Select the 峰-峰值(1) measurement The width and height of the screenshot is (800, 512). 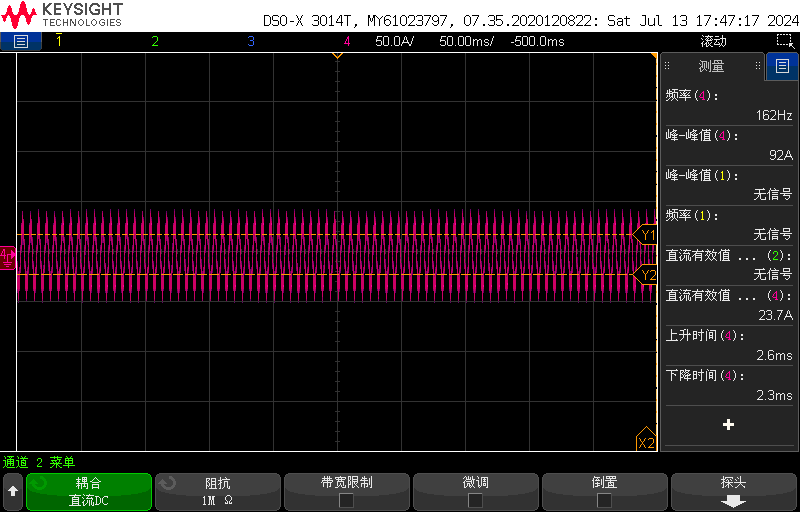click(x=729, y=185)
